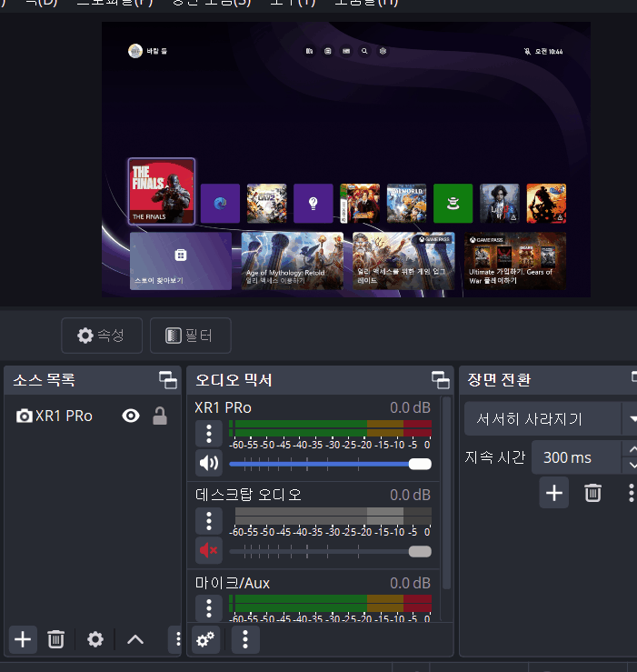Screen dimensions: 637x672
Task: Undock the 소스 목록 panel
Action: tap(168, 380)
